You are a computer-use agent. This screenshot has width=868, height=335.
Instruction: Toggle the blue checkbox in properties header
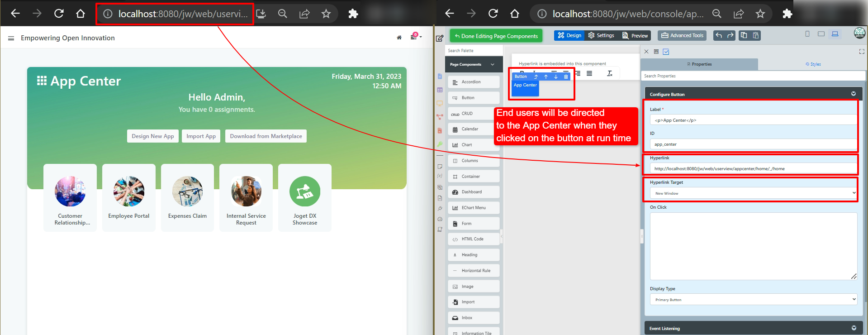coord(666,52)
